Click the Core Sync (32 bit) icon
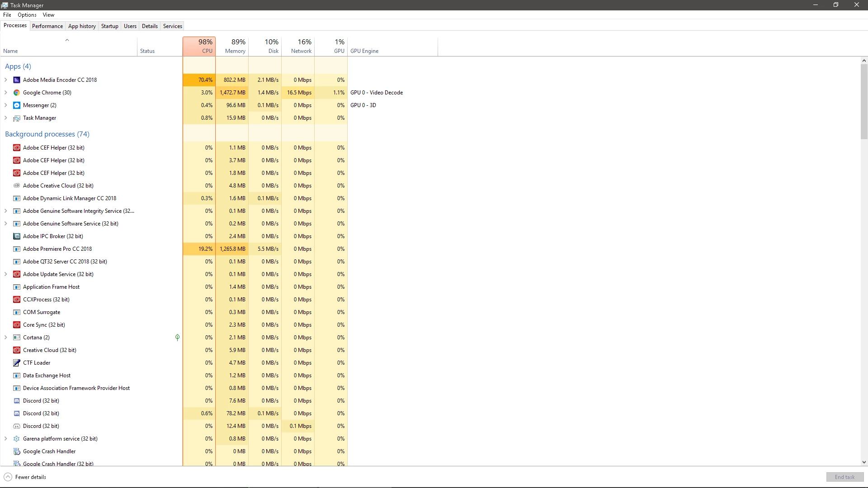This screenshot has width=868, height=488. 17,325
